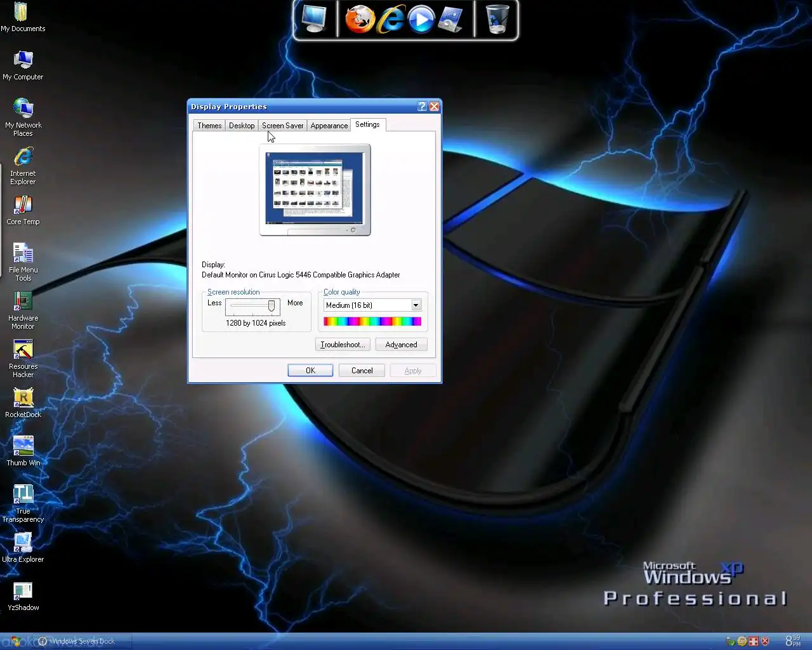Open Media Player from the top dock
812x650 pixels.
(x=421, y=19)
